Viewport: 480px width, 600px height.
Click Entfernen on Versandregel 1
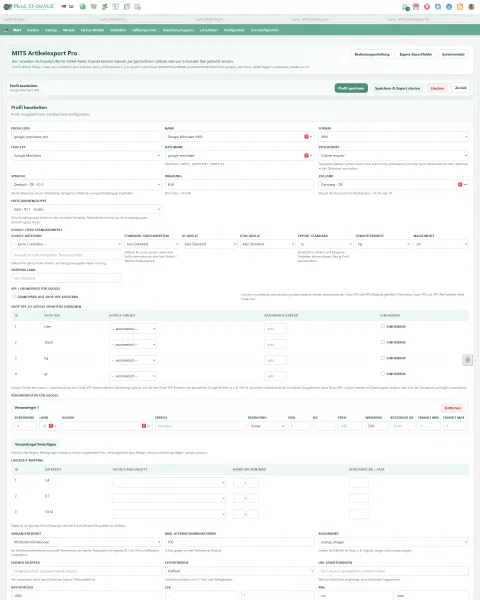[x=452, y=408]
